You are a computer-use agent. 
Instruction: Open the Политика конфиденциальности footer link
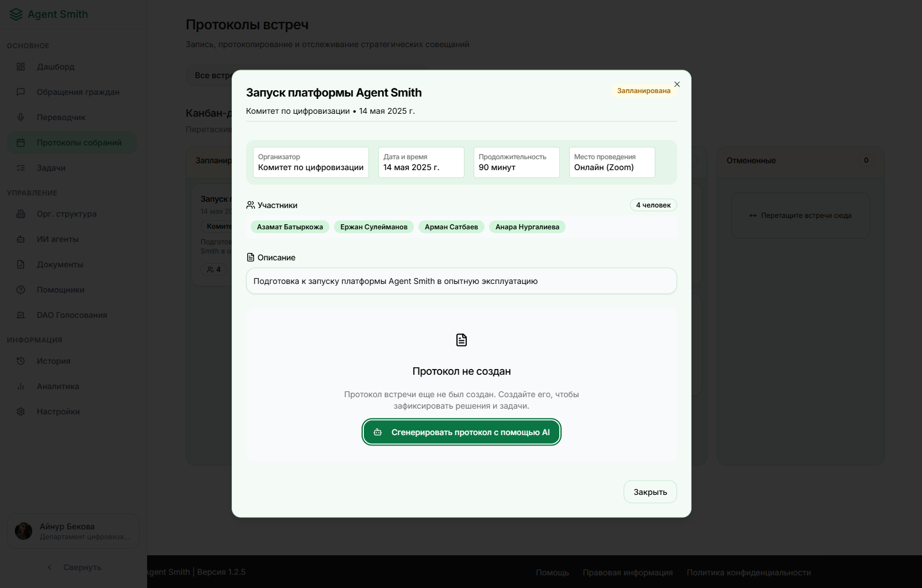748,572
